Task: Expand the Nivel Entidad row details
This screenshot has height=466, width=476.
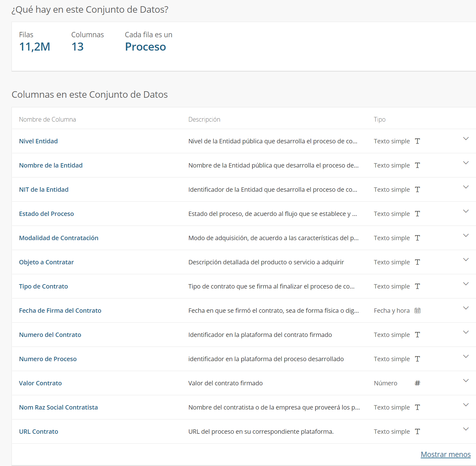Action: pos(466,139)
